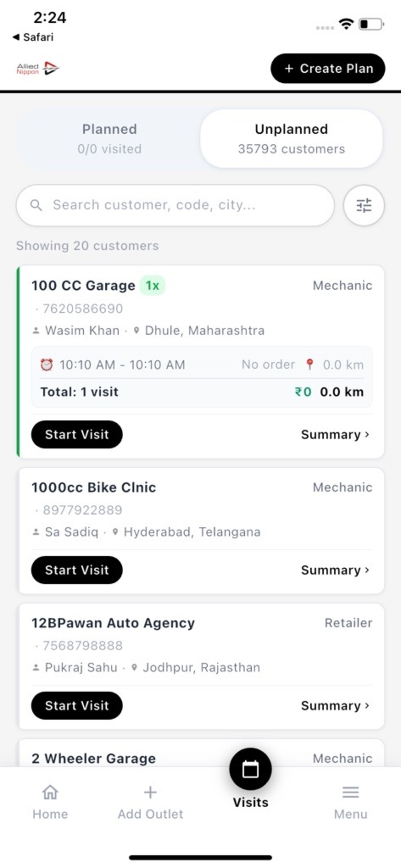Click the Create Plan button
This screenshot has width=401, height=868.
pos(328,68)
